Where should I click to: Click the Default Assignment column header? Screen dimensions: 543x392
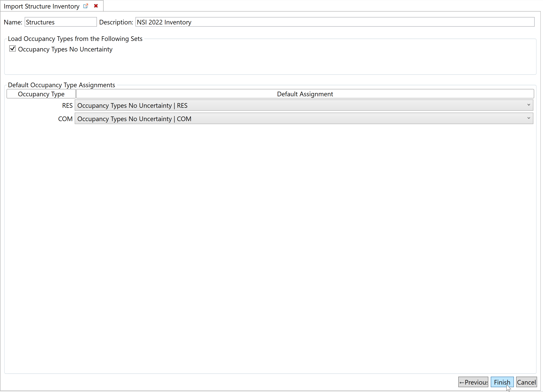[305, 94]
